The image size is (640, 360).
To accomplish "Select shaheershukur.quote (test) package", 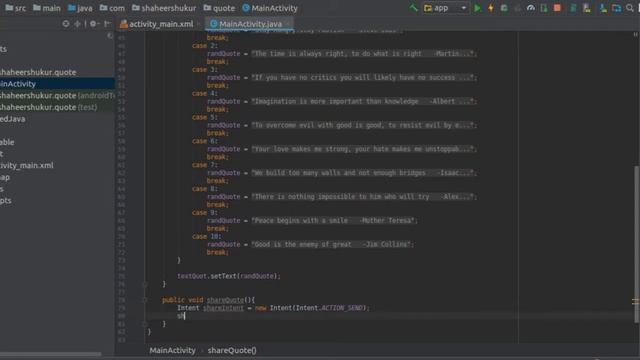I will [x=49, y=107].
